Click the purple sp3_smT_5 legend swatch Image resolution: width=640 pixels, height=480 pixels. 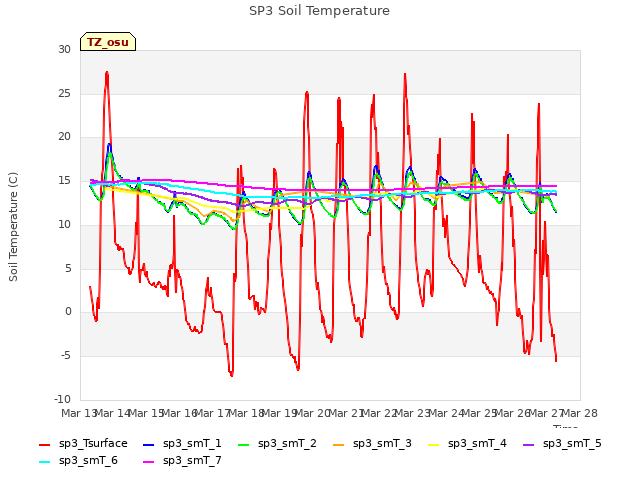528,445
